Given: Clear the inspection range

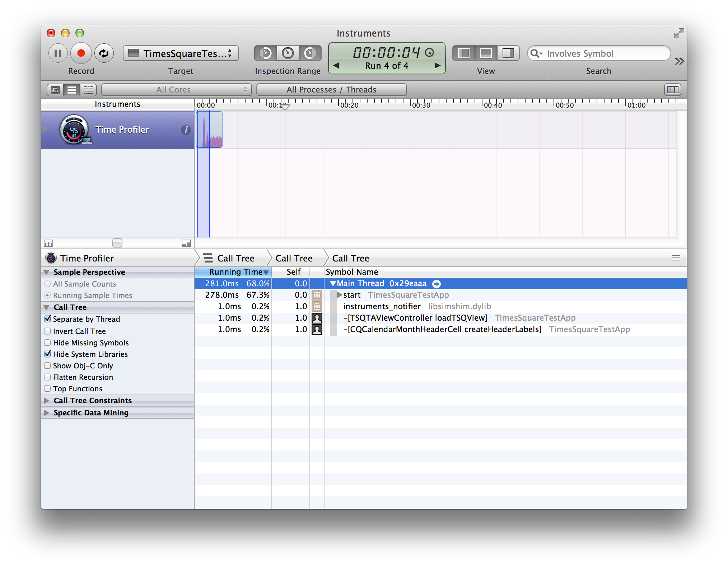Looking at the screenshot, I should [x=288, y=53].
